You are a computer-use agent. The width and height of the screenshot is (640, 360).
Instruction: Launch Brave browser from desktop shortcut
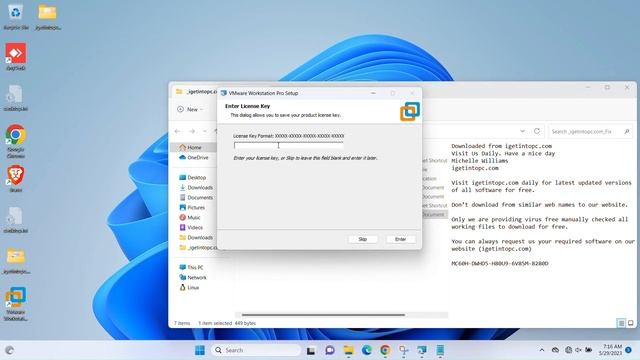pyautogui.click(x=16, y=178)
